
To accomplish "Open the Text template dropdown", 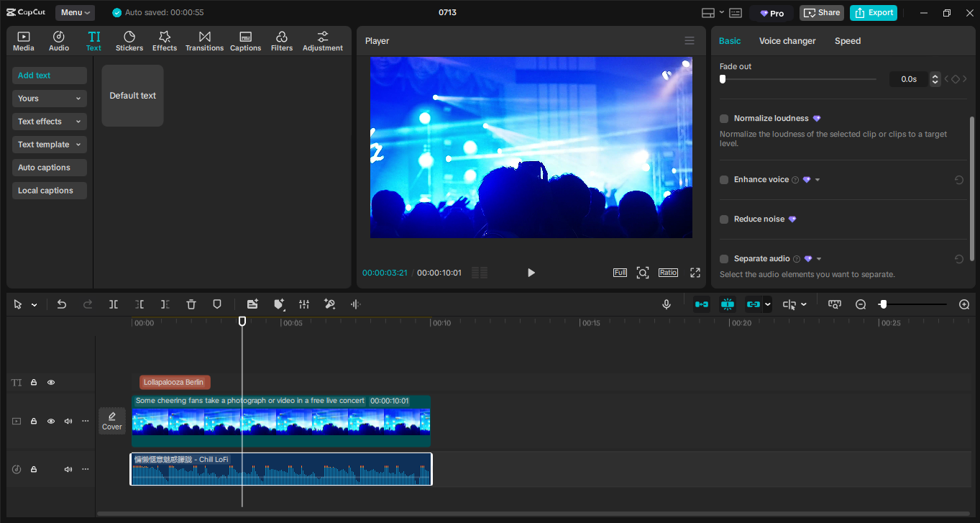I will (49, 144).
